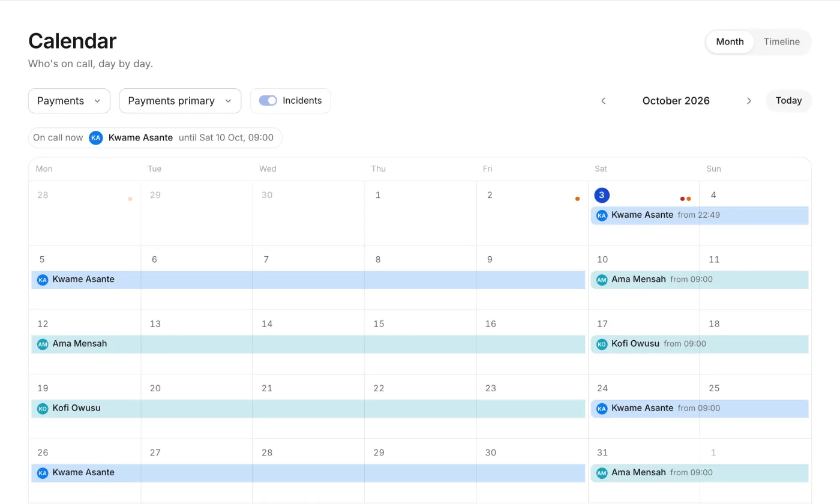Click Kwame Asante in the On call now pill

(x=140, y=137)
